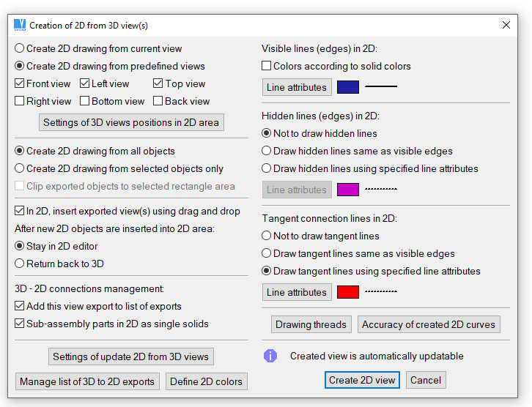Open Drawing threads settings

tap(311, 324)
